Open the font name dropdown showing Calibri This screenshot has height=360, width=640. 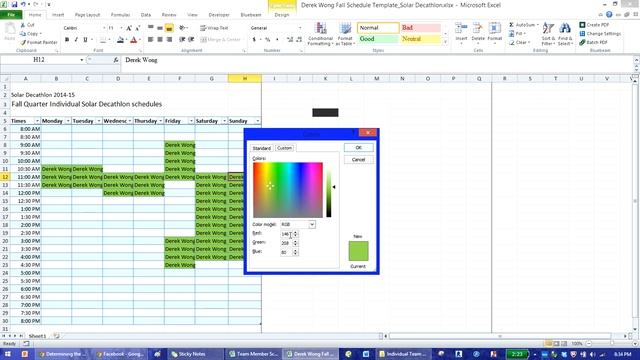(104, 28)
